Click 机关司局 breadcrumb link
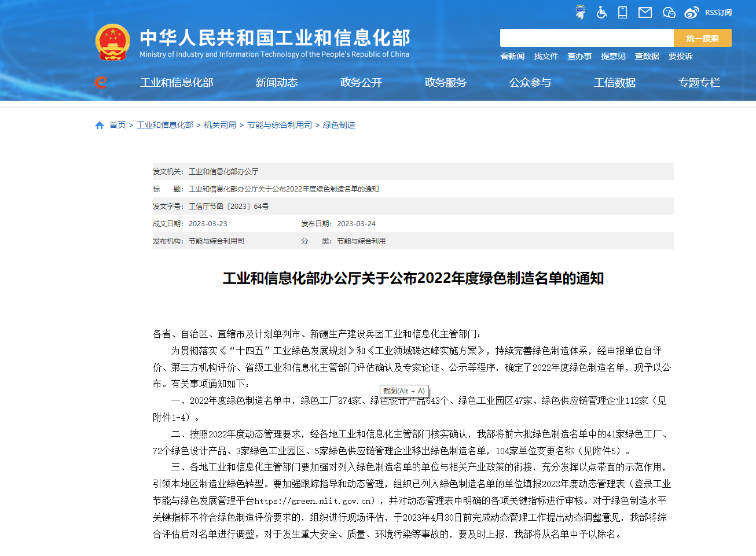 [220, 125]
